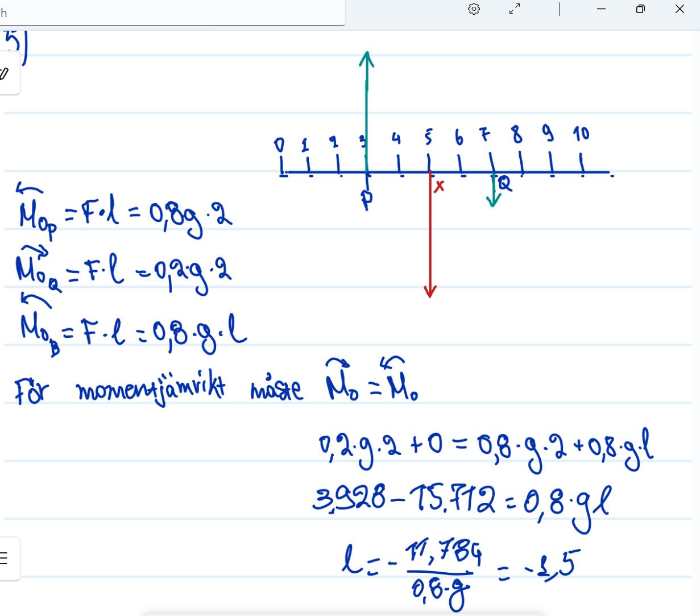Open the settings gear icon

click(474, 9)
